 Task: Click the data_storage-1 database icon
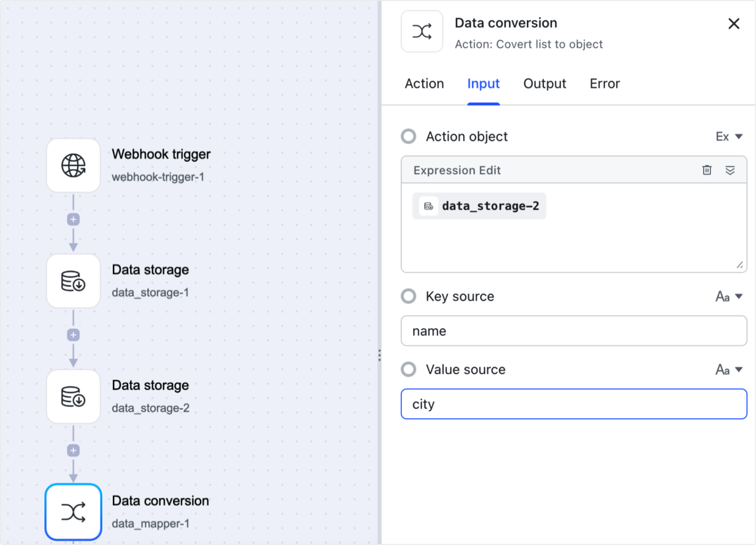73,281
